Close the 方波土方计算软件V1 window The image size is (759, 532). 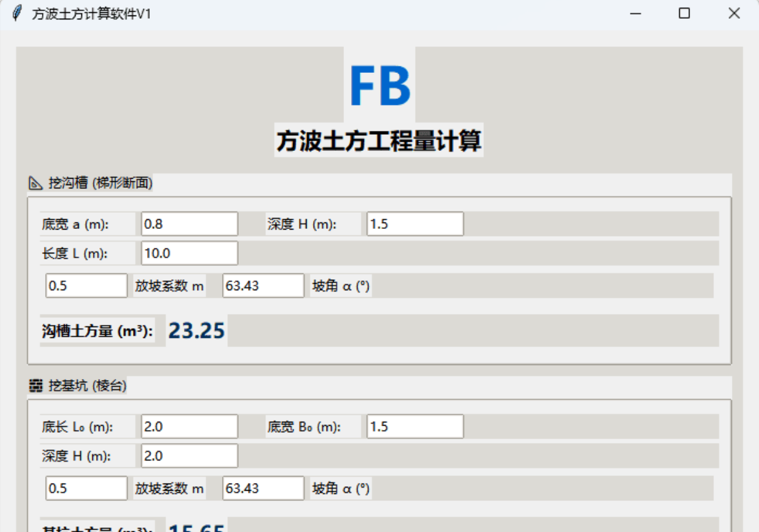tap(734, 14)
